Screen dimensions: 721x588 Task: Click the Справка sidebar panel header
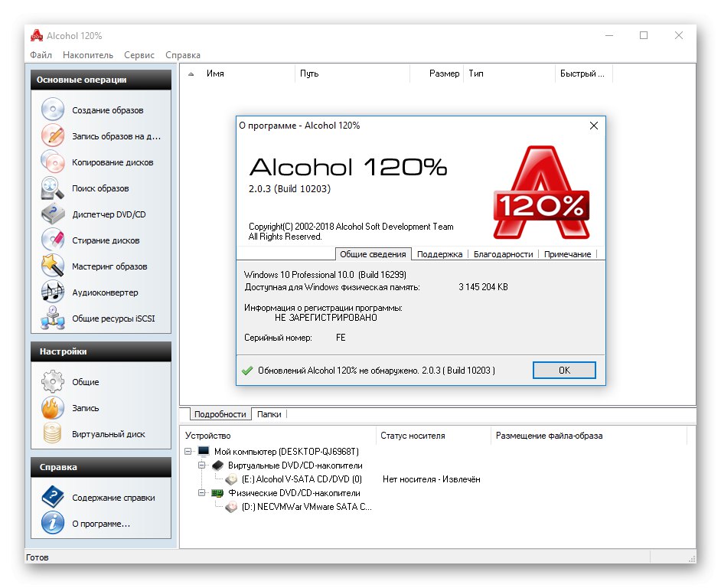click(101, 467)
